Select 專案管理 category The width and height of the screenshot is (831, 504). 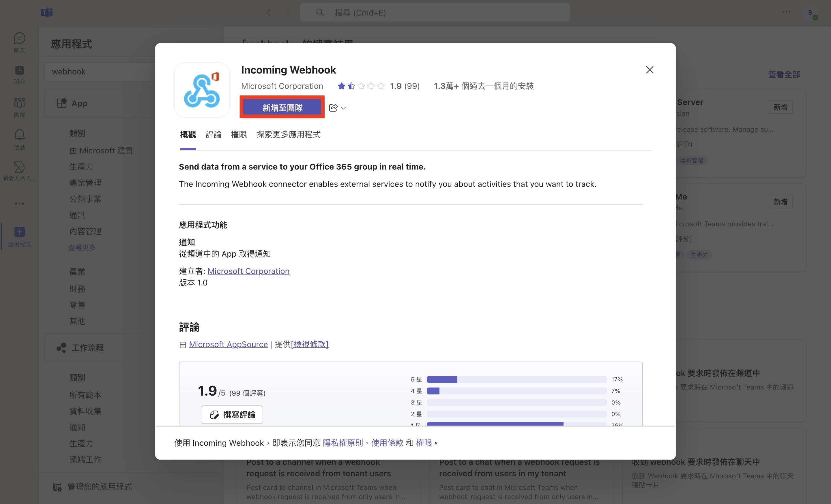point(85,183)
